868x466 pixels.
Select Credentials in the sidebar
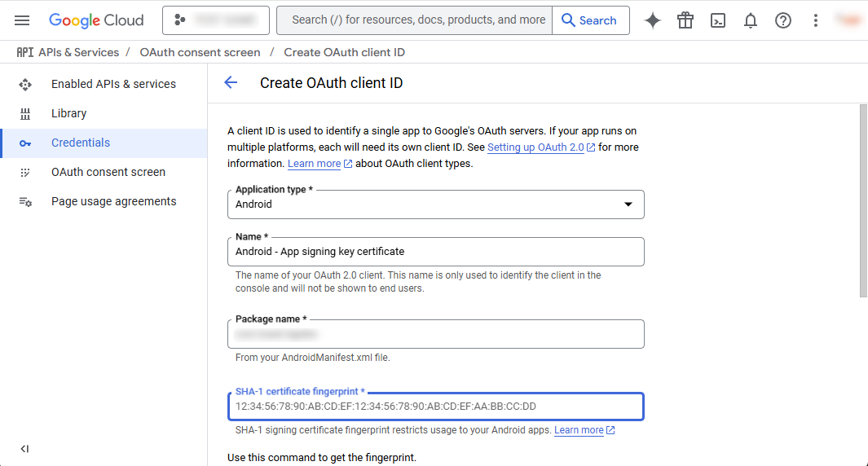[x=104, y=143]
